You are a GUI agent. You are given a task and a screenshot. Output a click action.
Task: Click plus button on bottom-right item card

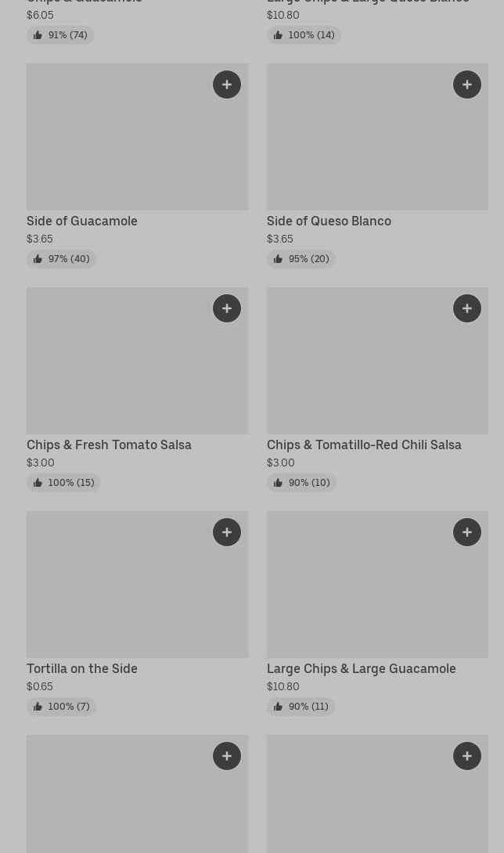pyautogui.click(x=467, y=756)
